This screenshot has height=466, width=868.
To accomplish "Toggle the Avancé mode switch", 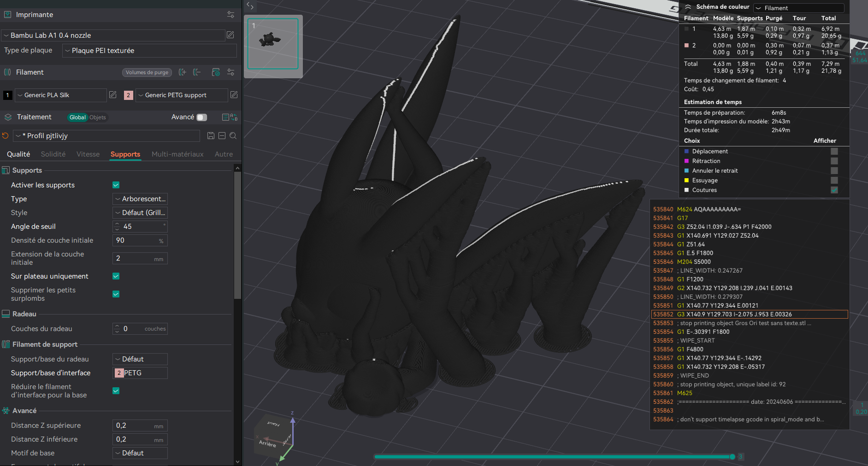I will (202, 117).
